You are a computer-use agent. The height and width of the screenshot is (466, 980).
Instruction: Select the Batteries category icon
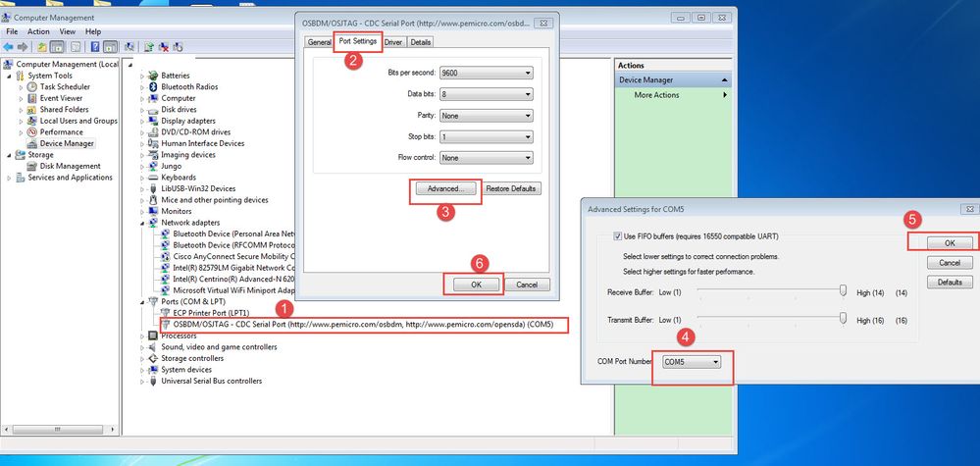coord(153,76)
